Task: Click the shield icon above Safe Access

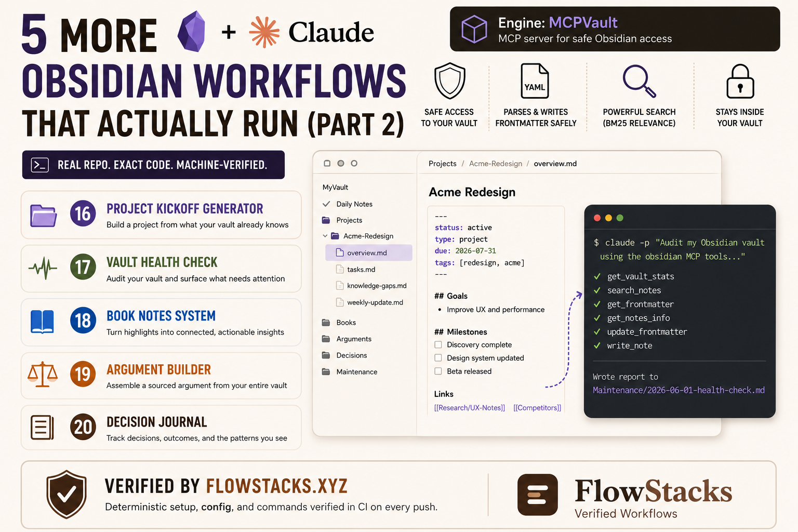Action: pyautogui.click(x=449, y=81)
